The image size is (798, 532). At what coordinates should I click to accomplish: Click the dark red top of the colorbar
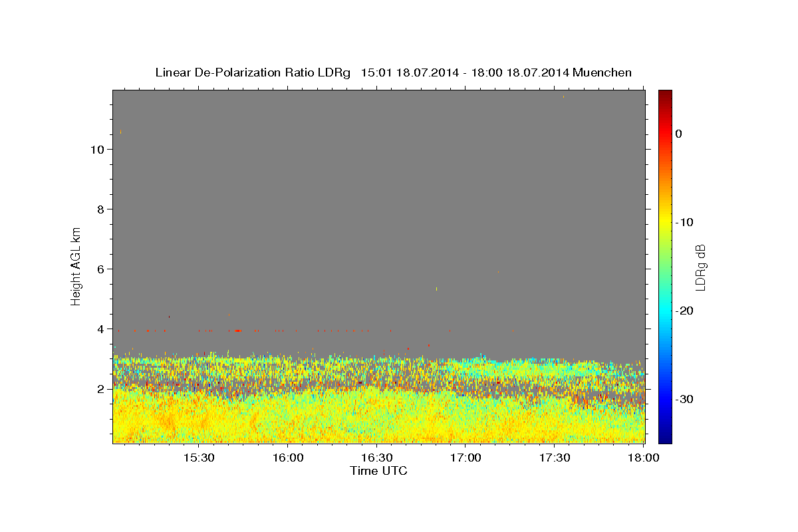point(665,94)
